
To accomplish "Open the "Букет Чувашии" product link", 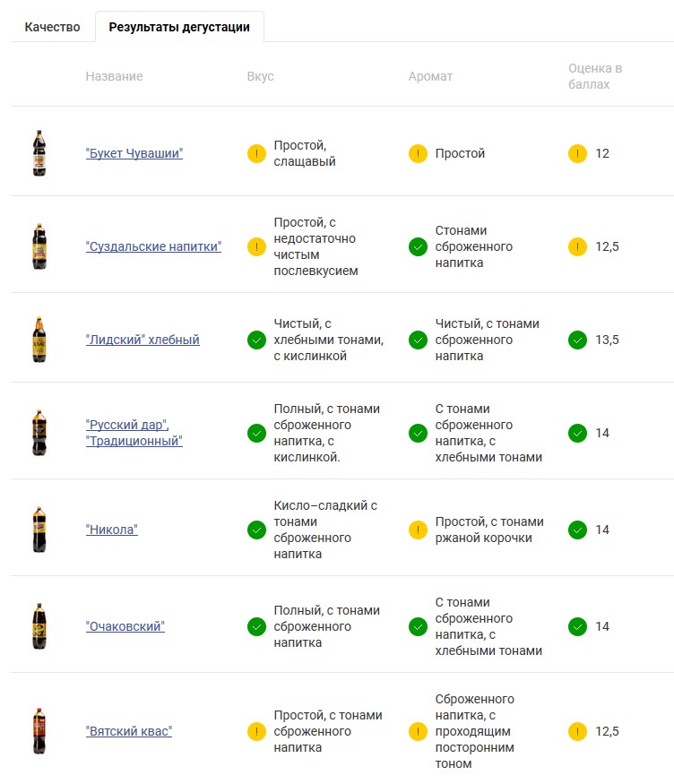I will [x=134, y=153].
